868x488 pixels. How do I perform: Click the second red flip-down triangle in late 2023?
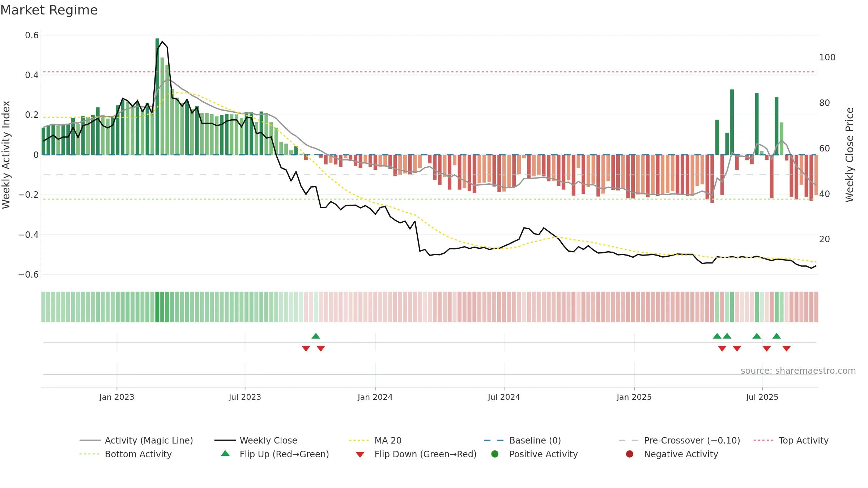tap(321, 348)
